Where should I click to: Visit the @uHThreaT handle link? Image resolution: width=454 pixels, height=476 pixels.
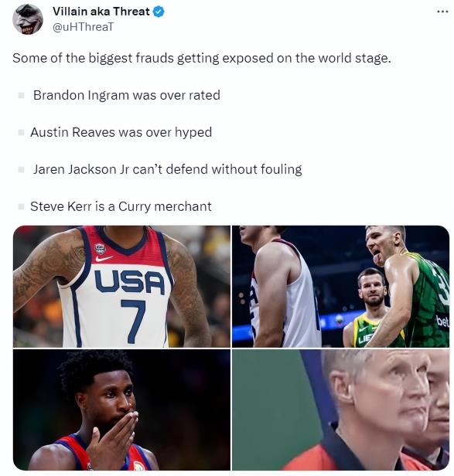click(x=84, y=27)
